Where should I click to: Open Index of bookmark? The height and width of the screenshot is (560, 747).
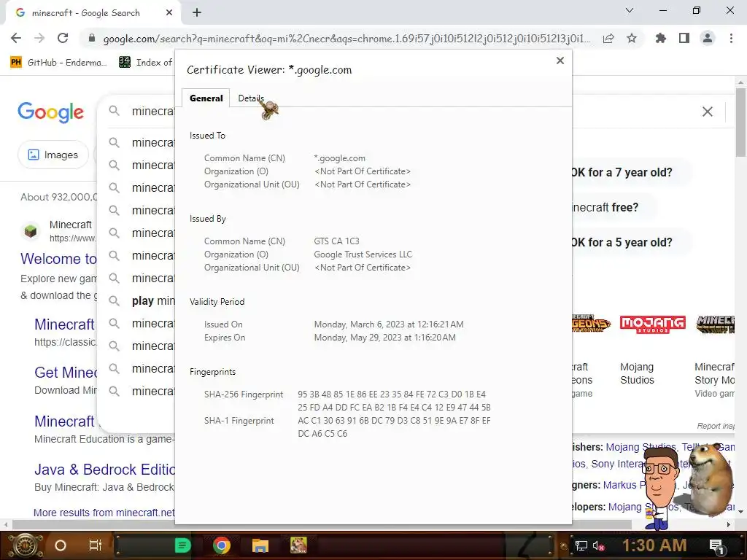click(145, 63)
